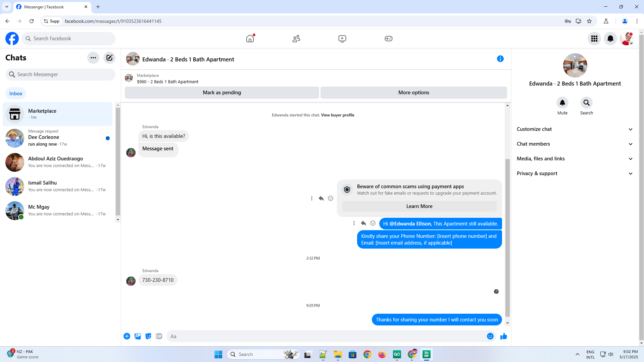The height and width of the screenshot is (362, 644).
Task: Go to Facebook Home feed icon
Action: pos(250,39)
